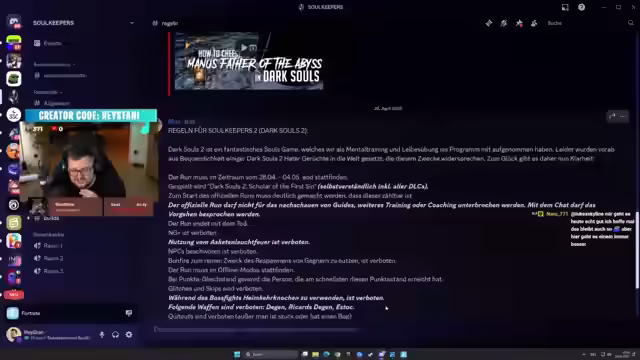Open the user settings gear
Screen dimensions: 640x360
coord(129,335)
